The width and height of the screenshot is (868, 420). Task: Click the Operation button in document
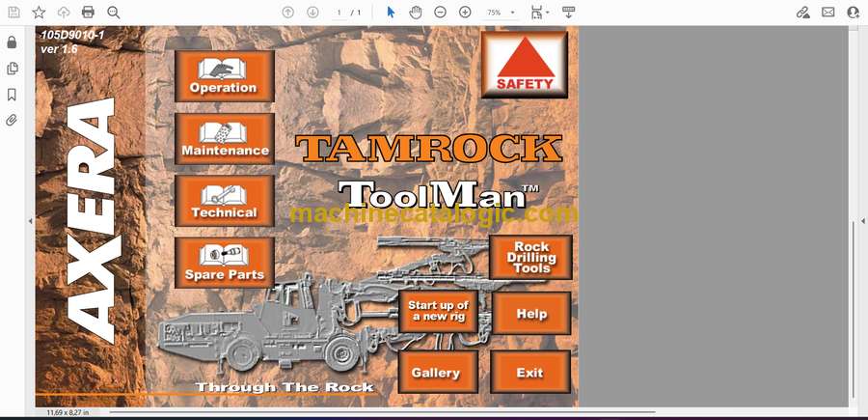224,76
